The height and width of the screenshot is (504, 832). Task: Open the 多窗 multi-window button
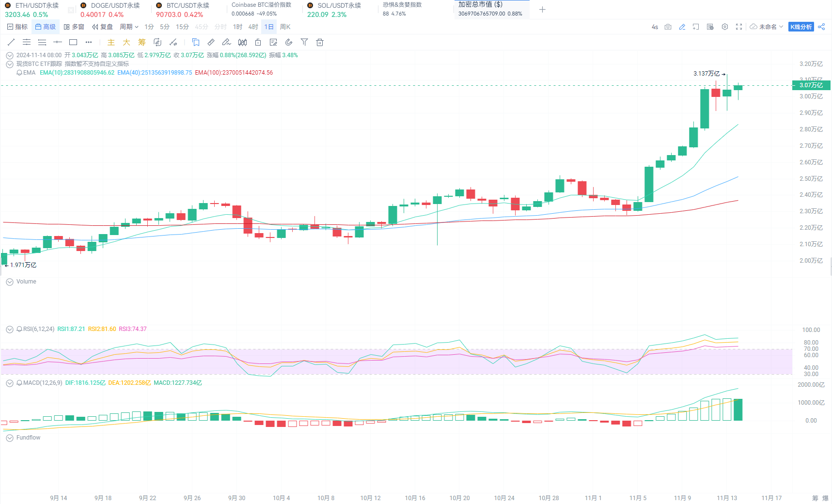(74, 27)
